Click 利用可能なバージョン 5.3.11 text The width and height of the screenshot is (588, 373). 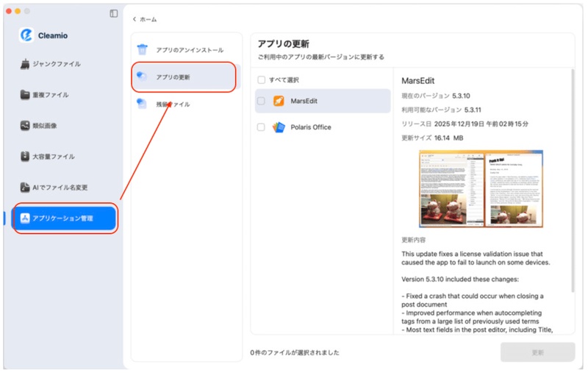coord(441,110)
